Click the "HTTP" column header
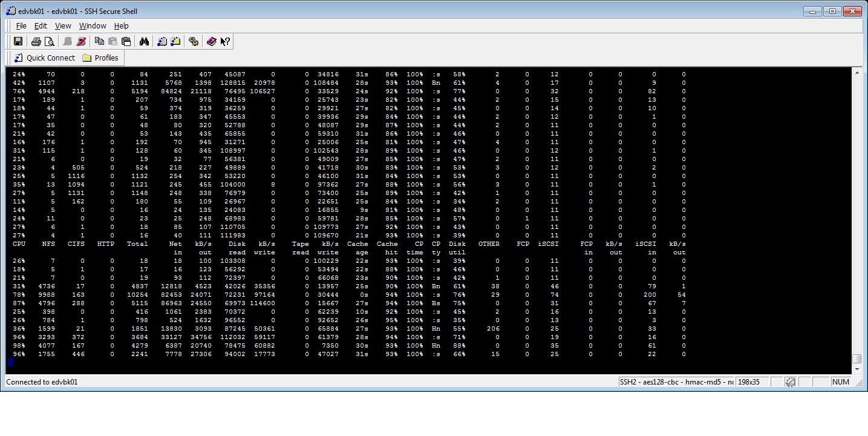The width and height of the screenshot is (868, 436). click(x=106, y=244)
